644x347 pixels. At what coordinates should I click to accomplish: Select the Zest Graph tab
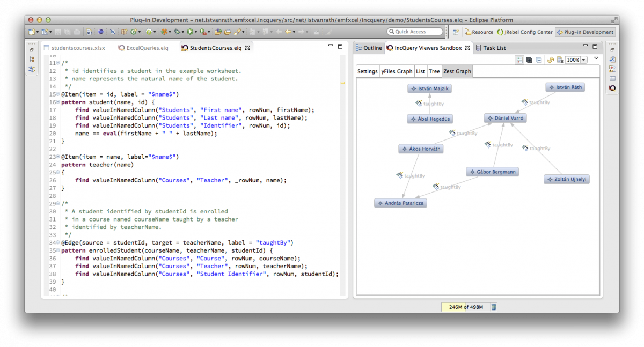coord(457,71)
